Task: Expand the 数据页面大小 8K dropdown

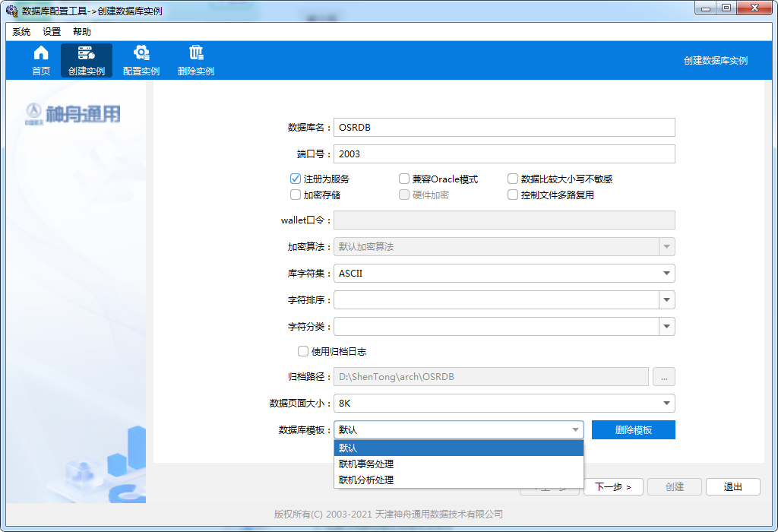Action: click(x=666, y=403)
